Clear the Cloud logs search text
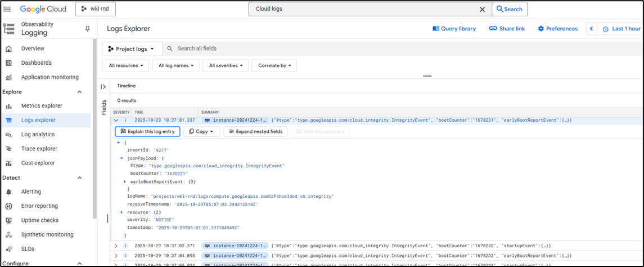This screenshot has width=644, height=267. 482,9
